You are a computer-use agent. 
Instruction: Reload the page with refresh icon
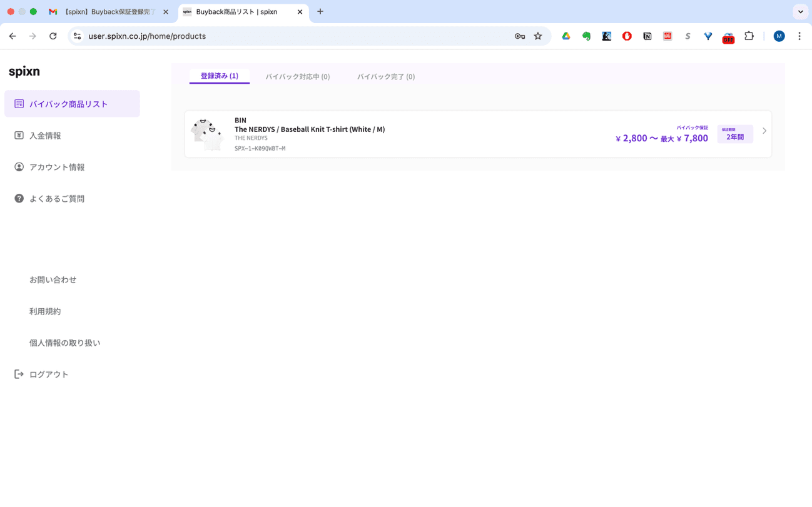pyautogui.click(x=53, y=36)
